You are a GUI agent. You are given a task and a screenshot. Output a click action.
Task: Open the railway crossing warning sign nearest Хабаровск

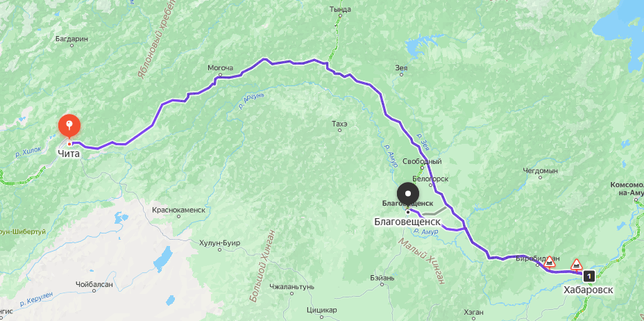tap(577, 264)
